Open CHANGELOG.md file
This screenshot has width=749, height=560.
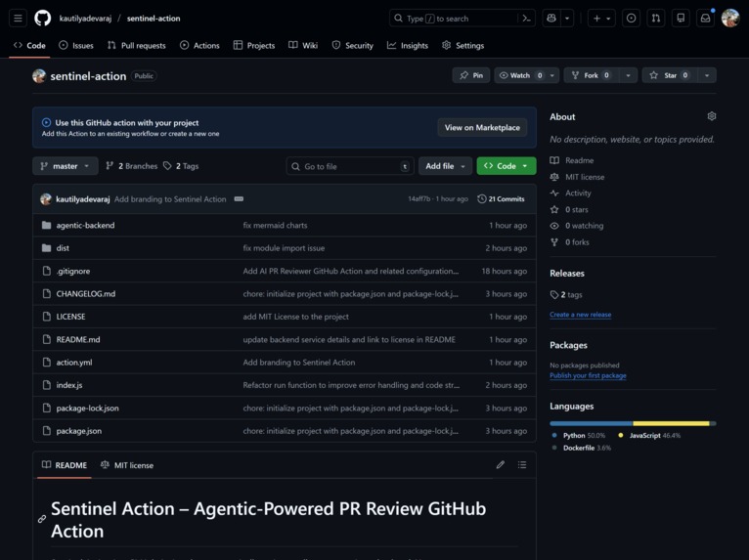coord(86,294)
